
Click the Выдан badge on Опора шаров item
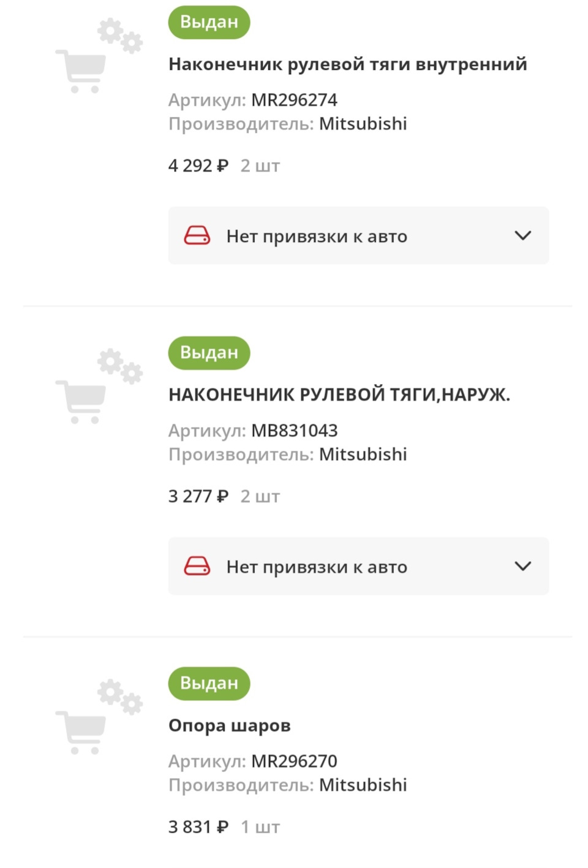(208, 684)
